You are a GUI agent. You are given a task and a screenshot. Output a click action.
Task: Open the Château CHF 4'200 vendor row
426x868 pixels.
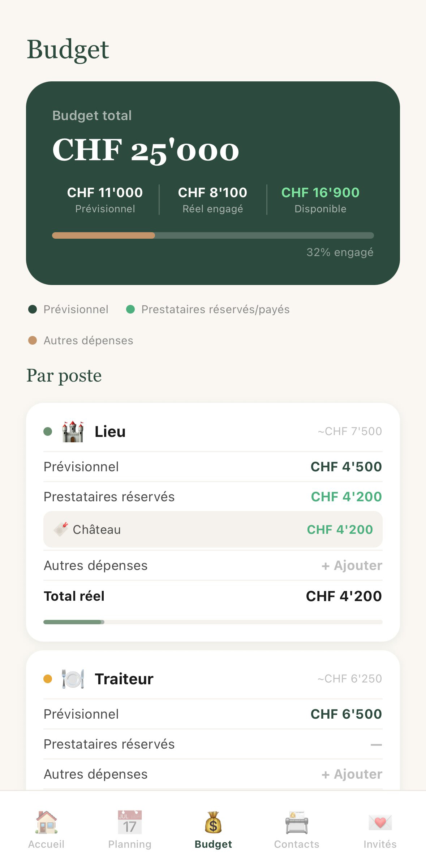click(x=213, y=529)
